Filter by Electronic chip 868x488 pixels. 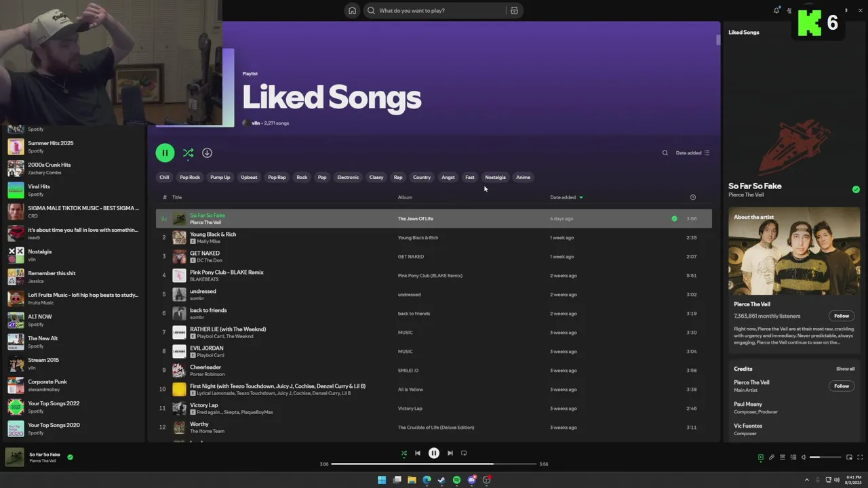(348, 178)
